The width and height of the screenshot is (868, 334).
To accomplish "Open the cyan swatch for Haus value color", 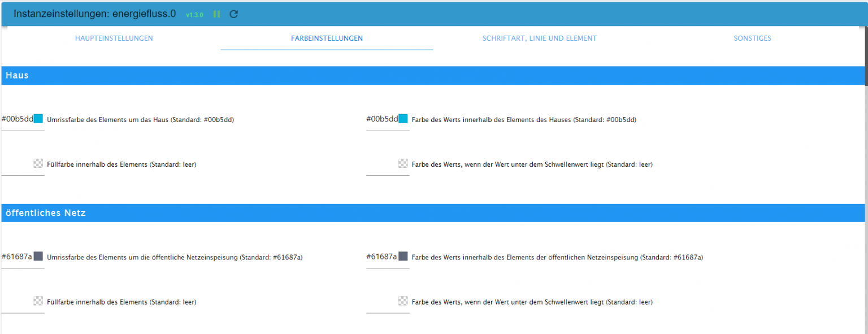I will click(x=402, y=118).
